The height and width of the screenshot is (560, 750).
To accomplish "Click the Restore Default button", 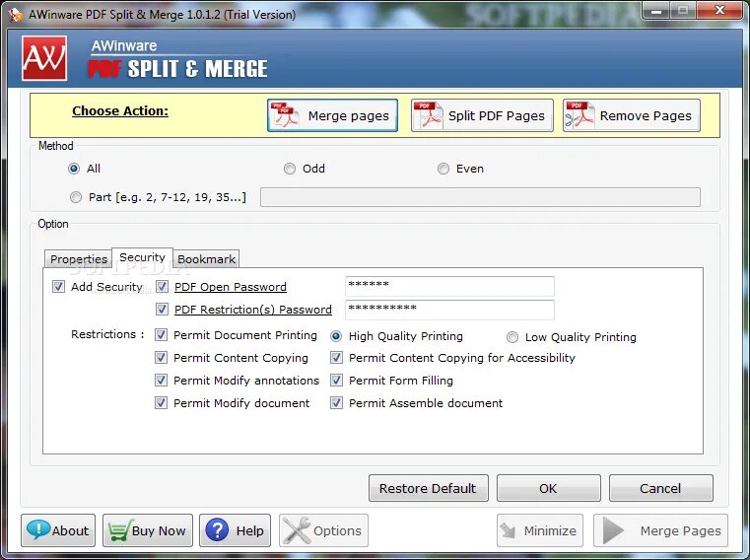I will (428, 488).
